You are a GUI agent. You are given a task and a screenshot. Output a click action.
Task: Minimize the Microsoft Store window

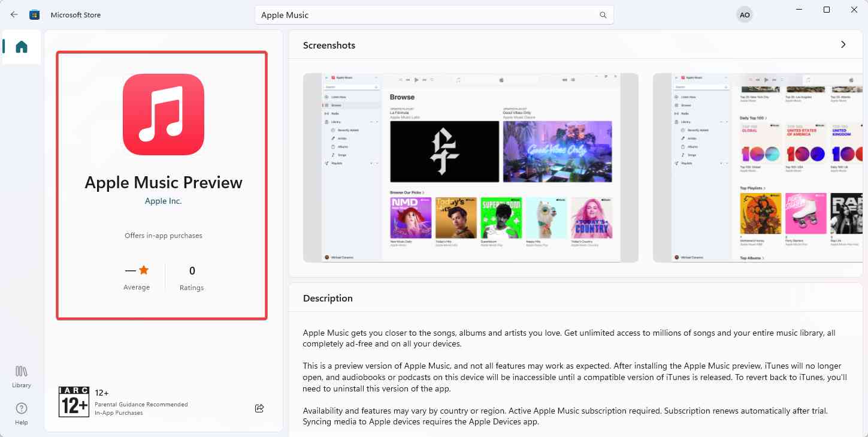[799, 10]
